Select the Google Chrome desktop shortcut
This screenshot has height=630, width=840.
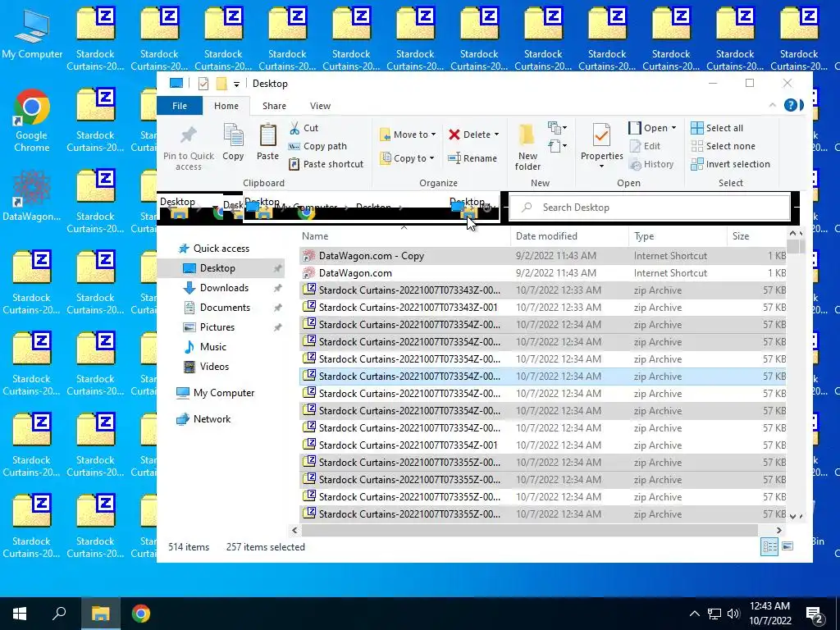pyautogui.click(x=32, y=121)
